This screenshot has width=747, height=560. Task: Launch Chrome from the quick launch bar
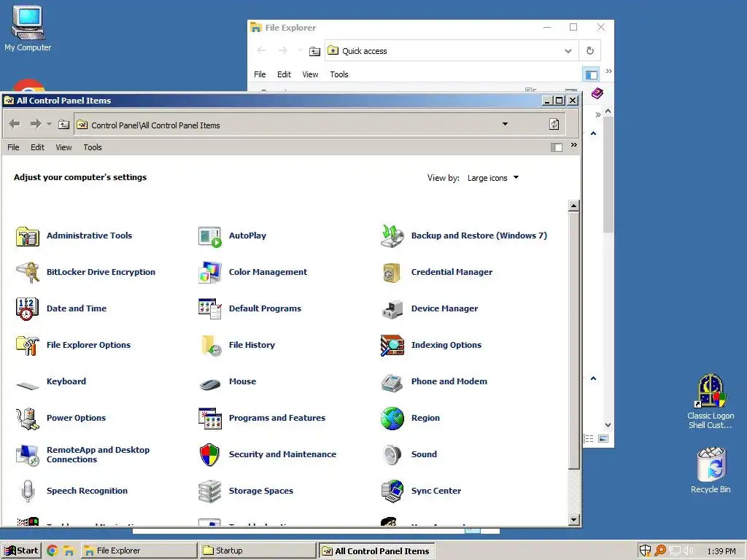53,551
